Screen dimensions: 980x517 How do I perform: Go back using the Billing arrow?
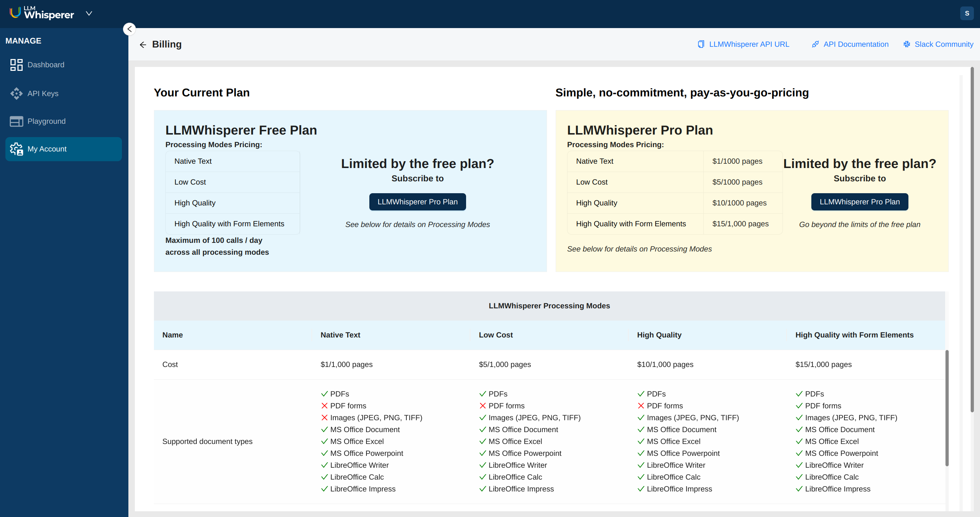click(x=143, y=45)
